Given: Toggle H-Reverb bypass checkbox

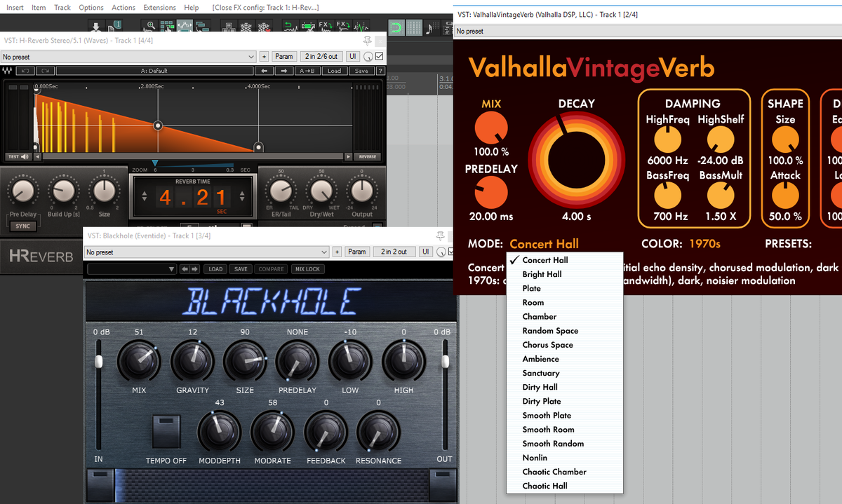Looking at the screenshot, I should (380, 56).
